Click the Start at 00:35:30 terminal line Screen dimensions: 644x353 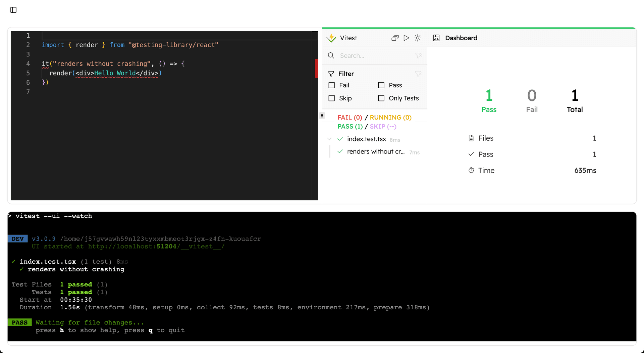pos(56,300)
